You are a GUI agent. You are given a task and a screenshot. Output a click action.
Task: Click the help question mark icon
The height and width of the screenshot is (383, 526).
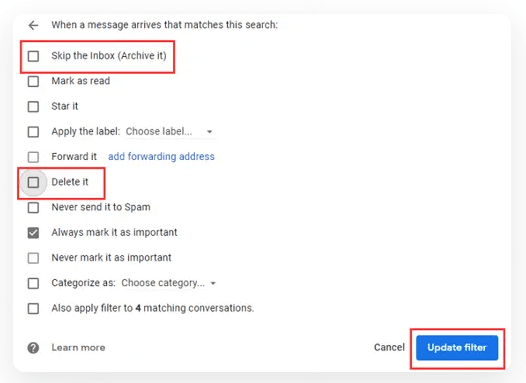pos(33,348)
